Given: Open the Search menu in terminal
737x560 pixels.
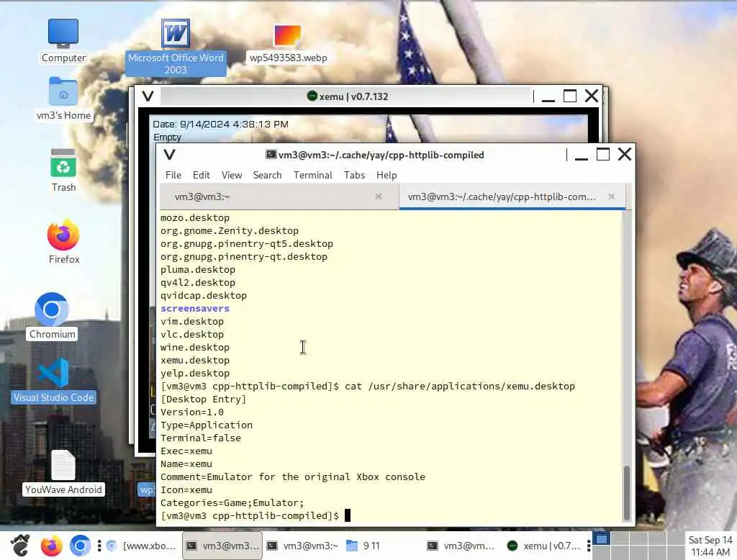Looking at the screenshot, I should click(x=268, y=175).
